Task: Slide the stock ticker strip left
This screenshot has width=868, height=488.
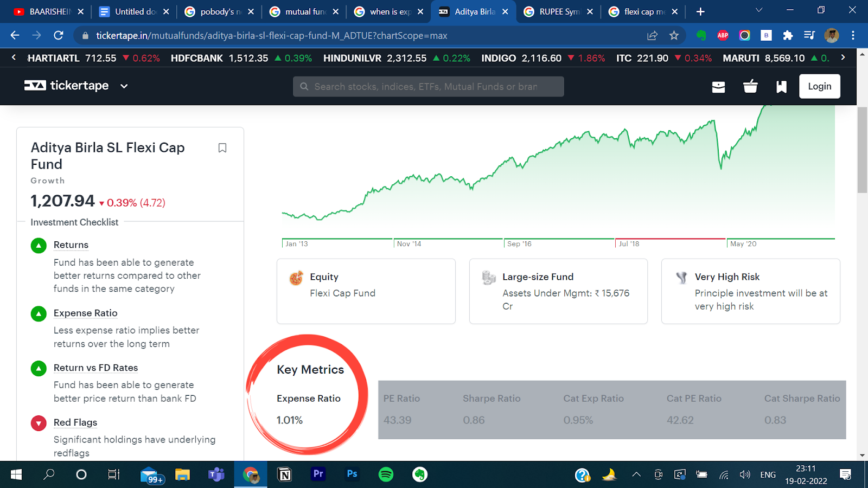Action: coord(14,57)
